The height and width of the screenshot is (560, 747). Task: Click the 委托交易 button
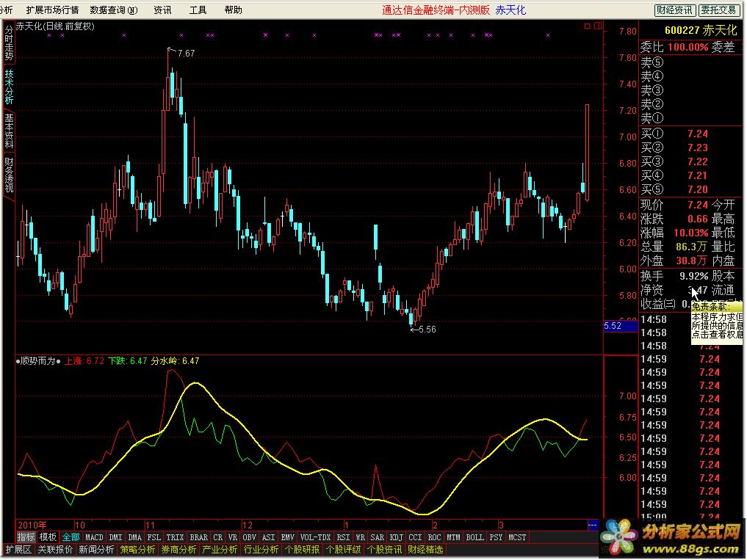[x=718, y=10]
